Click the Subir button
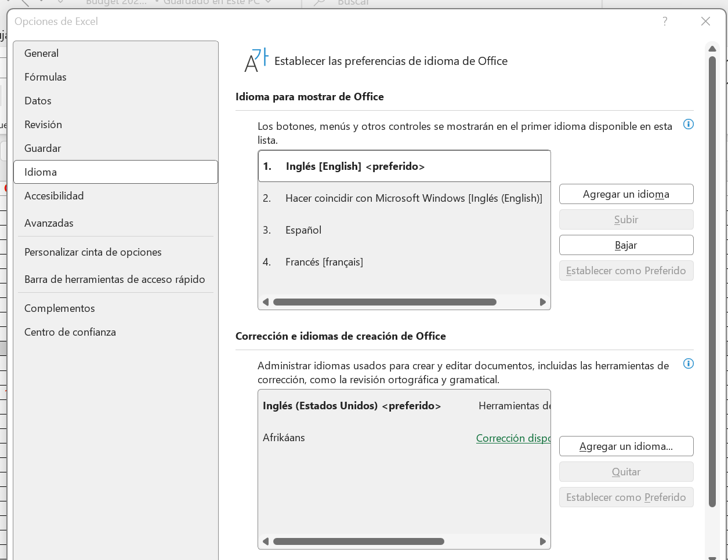 (626, 220)
